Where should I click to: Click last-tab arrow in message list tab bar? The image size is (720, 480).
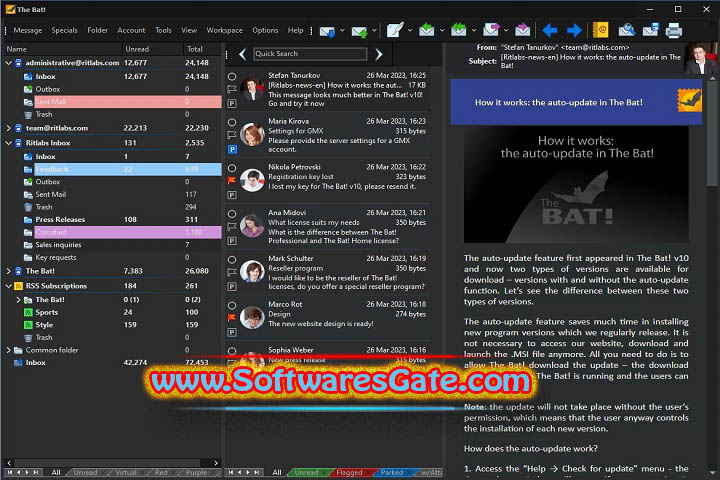[x=257, y=472]
